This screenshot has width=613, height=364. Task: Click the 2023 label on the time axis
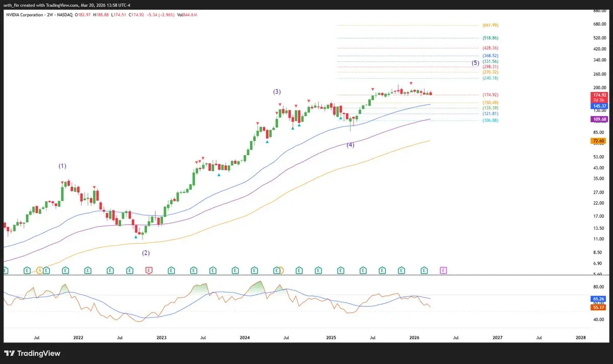(x=161, y=337)
